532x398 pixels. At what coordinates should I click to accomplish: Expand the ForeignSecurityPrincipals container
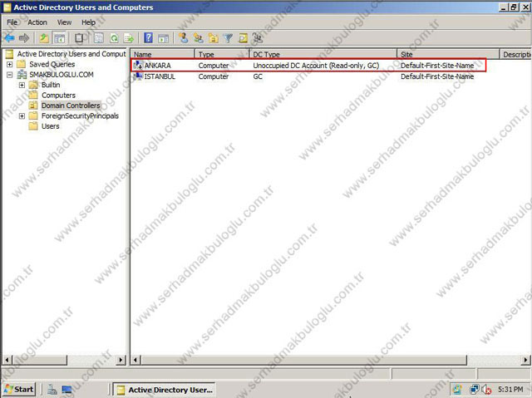point(22,116)
